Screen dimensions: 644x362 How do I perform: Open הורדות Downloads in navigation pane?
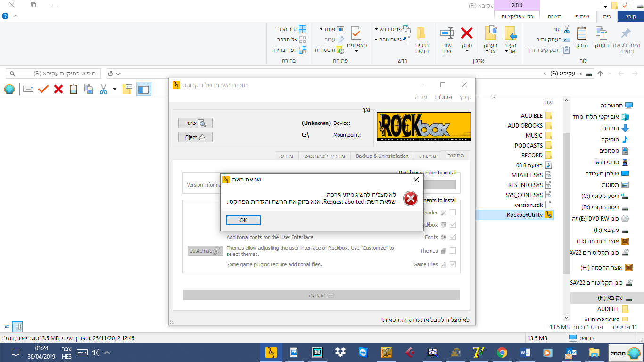[x=615, y=128]
